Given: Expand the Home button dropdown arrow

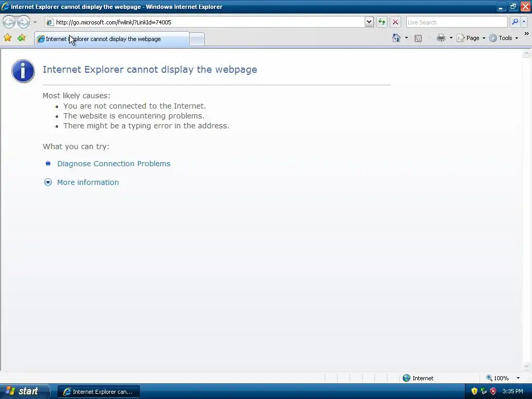Looking at the screenshot, I should pyautogui.click(x=406, y=38).
